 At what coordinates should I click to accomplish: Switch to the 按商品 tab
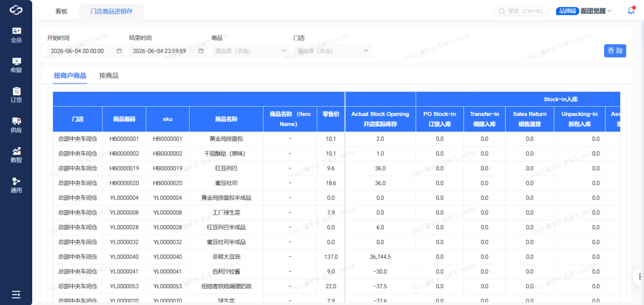click(x=109, y=76)
